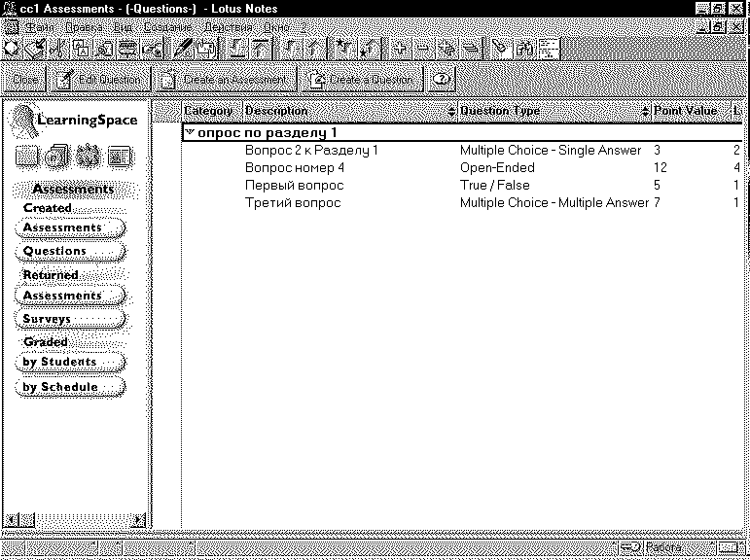Open the Окно menu
This screenshot has height=560, width=750.
[x=276, y=27]
